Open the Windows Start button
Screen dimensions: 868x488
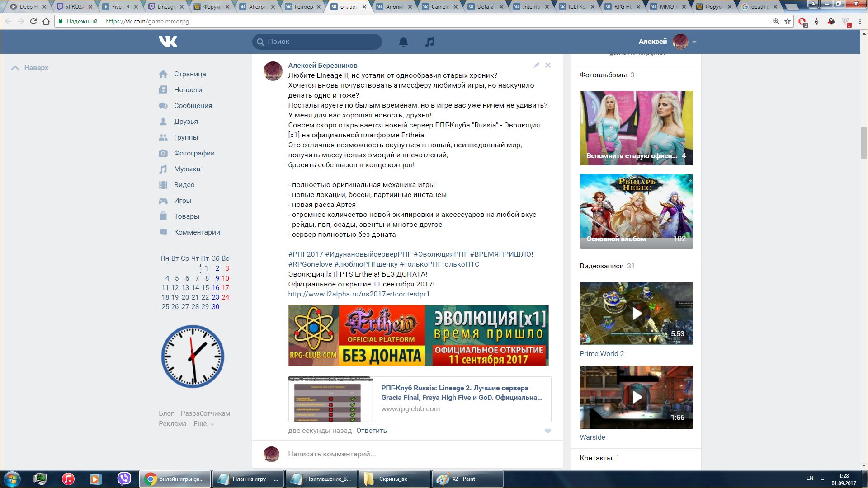click(12, 479)
